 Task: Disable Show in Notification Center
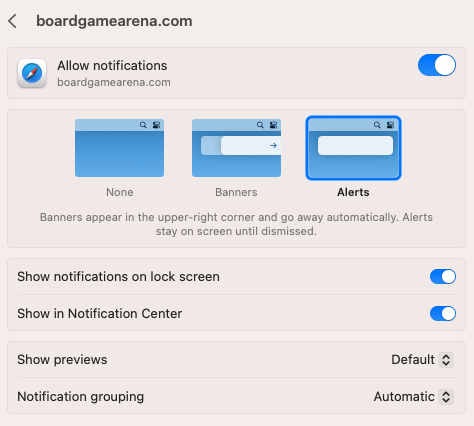click(443, 314)
